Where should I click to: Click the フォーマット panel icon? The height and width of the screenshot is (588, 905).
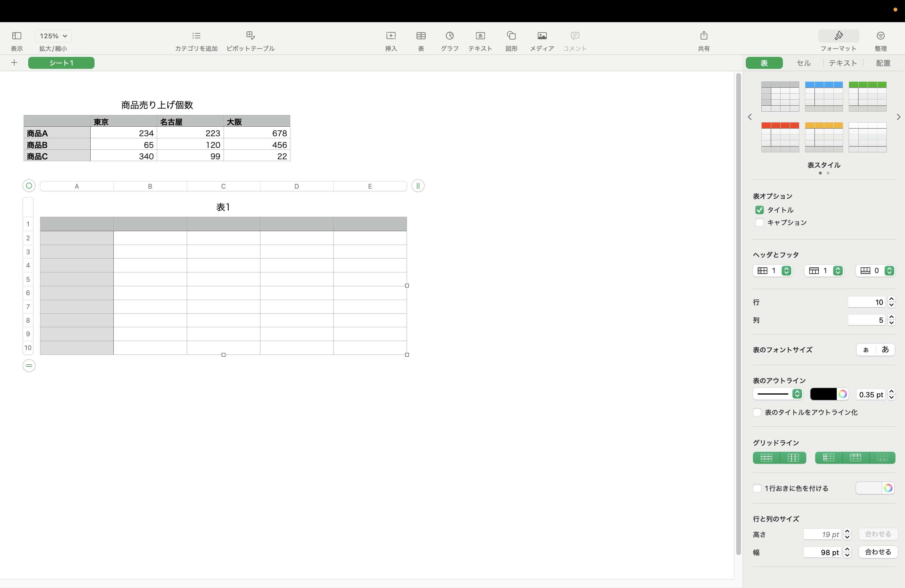pos(838,36)
